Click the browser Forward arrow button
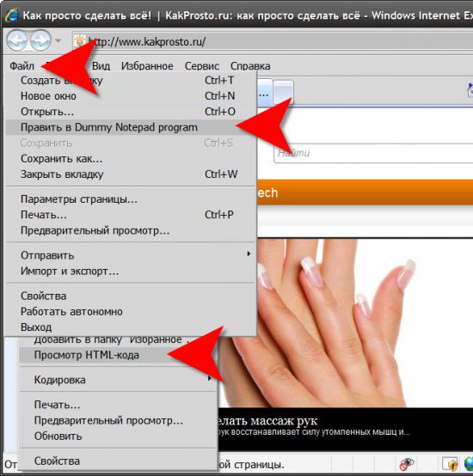The width and height of the screenshot is (473, 476). 40,40
